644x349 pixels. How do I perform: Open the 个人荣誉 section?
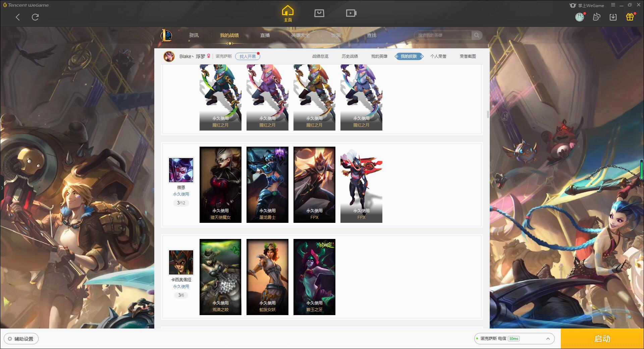[x=438, y=56]
